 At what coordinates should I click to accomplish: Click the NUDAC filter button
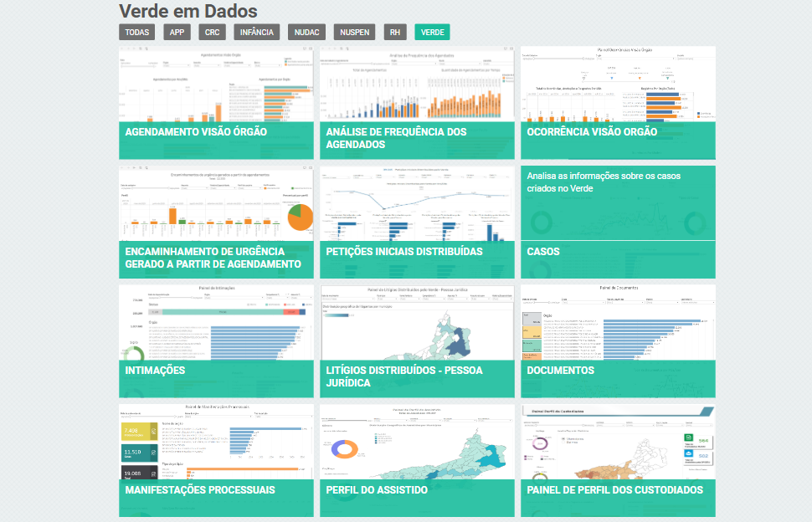click(x=306, y=33)
